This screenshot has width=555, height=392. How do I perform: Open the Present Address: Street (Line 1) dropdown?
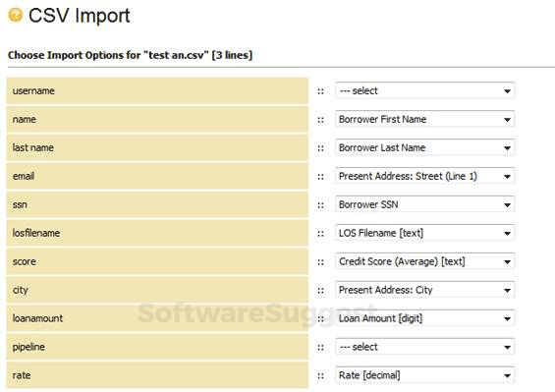coord(424,176)
